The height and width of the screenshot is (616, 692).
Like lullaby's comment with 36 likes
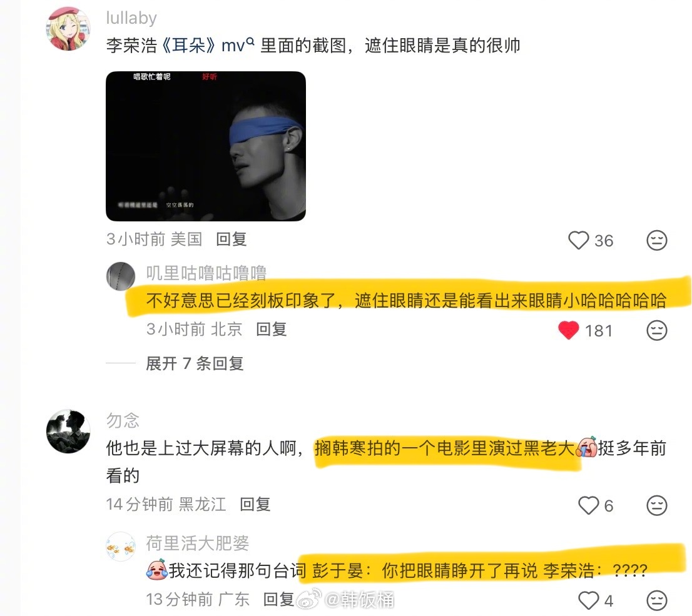click(x=578, y=241)
